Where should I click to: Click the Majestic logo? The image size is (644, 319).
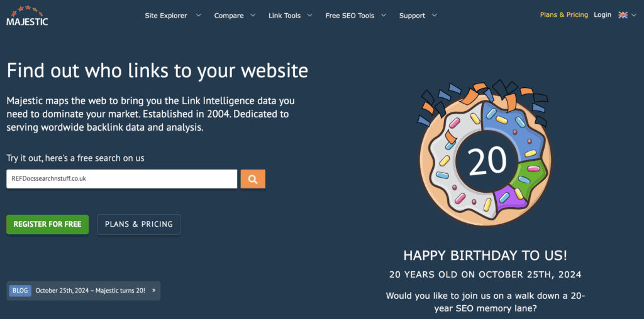[x=27, y=15]
